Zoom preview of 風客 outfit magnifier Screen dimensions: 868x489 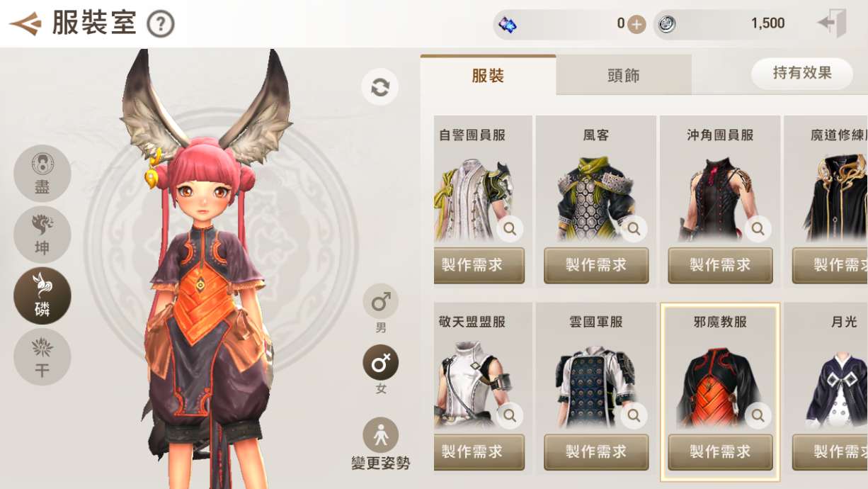[x=634, y=229]
